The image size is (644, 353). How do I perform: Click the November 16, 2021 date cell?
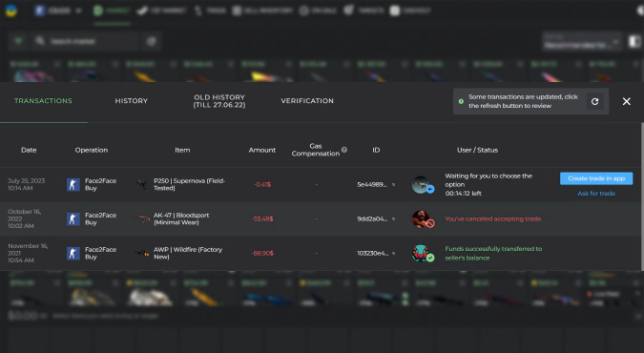tap(28, 253)
